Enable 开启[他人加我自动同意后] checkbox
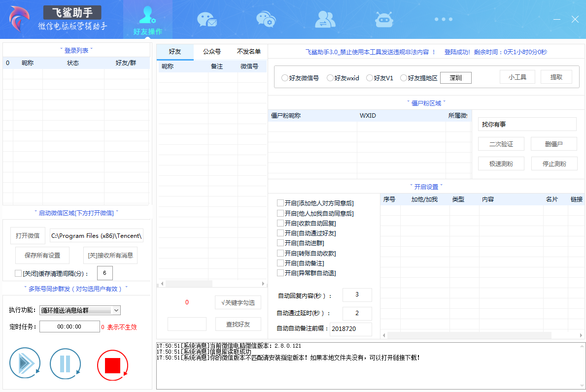The image size is (586, 392). 280,213
